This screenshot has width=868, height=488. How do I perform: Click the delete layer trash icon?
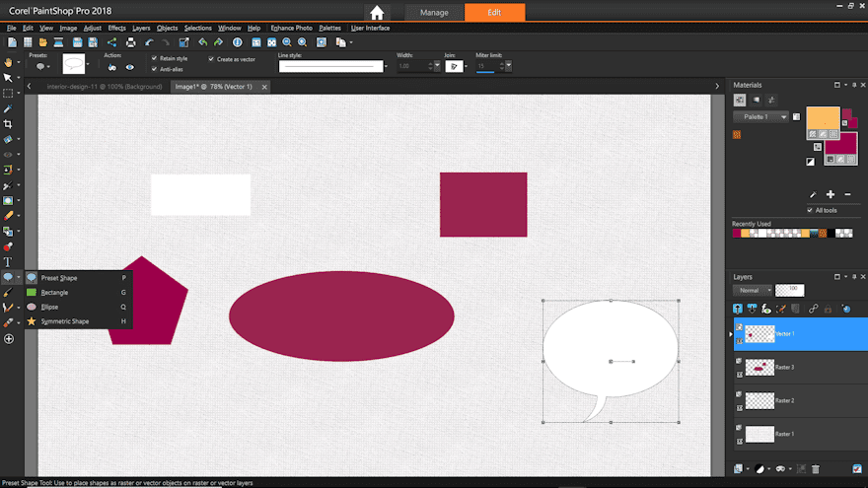(816, 469)
